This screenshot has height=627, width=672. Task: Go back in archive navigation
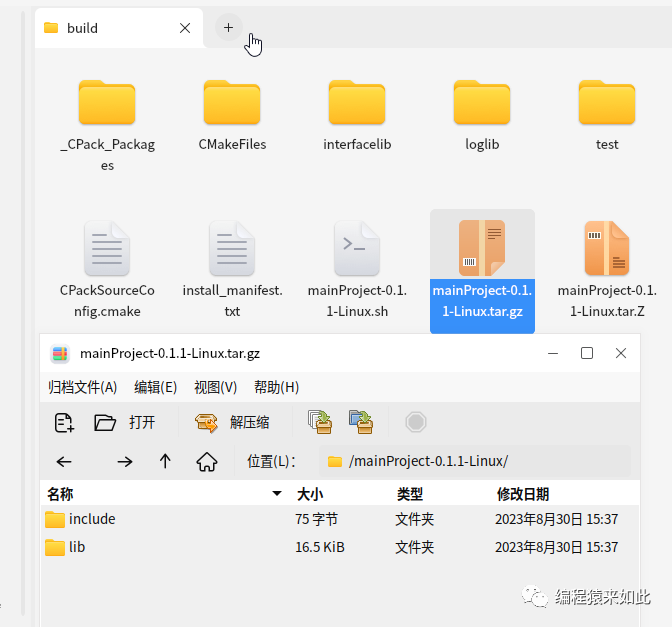pyautogui.click(x=64, y=462)
